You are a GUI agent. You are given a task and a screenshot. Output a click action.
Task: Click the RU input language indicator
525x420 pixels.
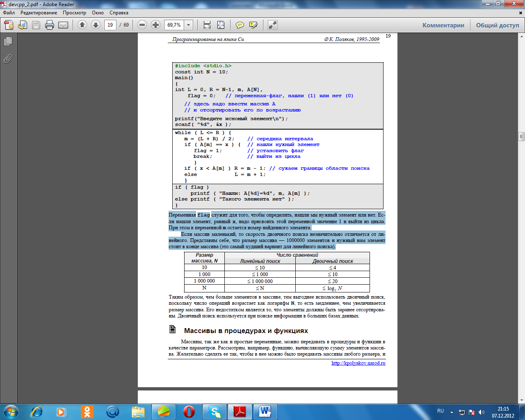441,411
